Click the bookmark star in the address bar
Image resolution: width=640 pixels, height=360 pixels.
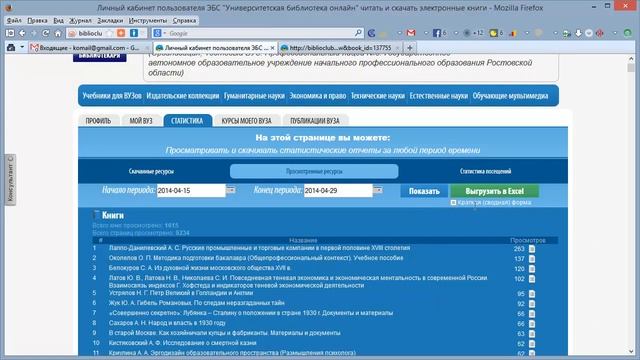coord(109,33)
